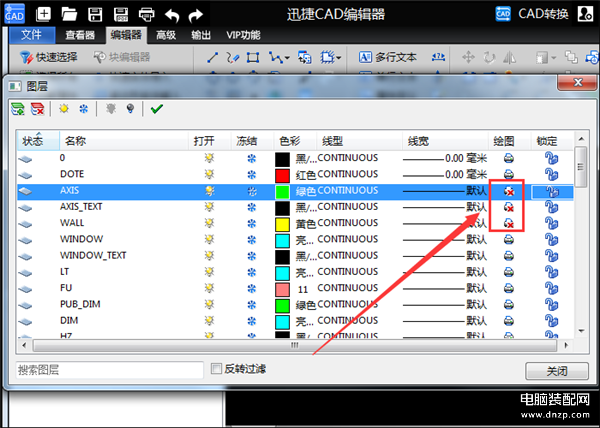The height and width of the screenshot is (428, 600).
Task: Click the new layer icon in 图层 dialog
Action: coord(18,109)
